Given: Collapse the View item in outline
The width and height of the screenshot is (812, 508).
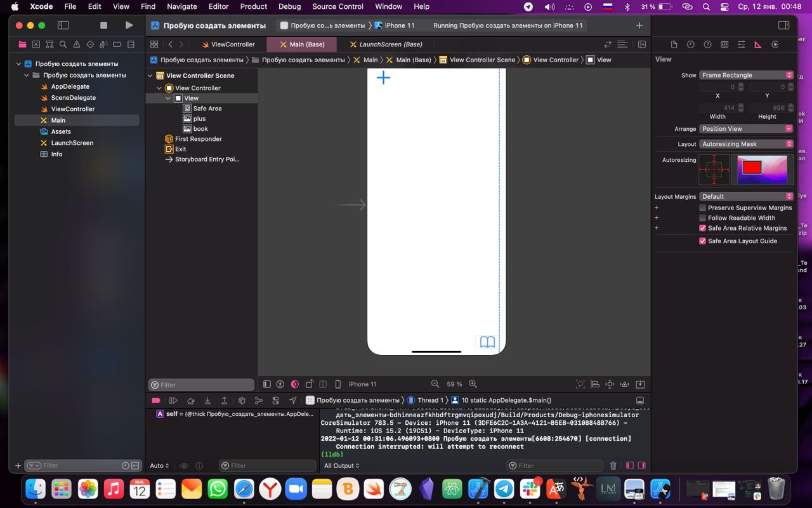Looking at the screenshot, I should pyautogui.click(x=168, y=98).
